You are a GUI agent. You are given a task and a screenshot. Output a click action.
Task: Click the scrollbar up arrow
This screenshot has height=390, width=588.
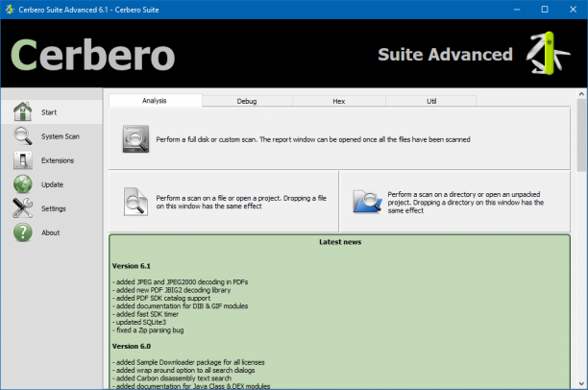coord(581,94)
